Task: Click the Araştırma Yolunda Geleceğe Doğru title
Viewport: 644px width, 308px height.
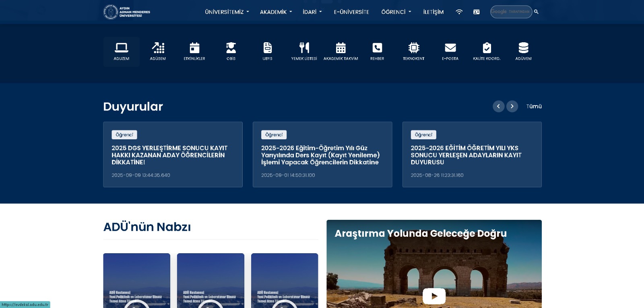Action: pyautogui.click(x=421, y=234)
